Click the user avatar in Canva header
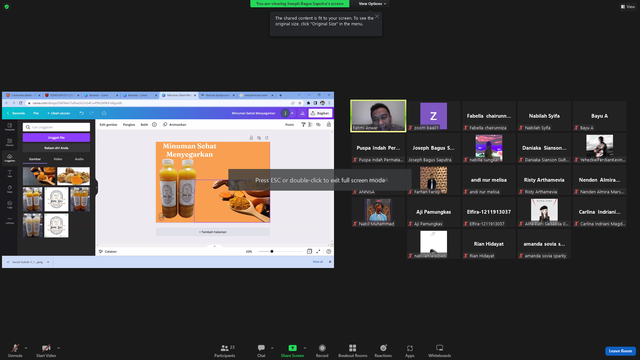 click(285, 113)
